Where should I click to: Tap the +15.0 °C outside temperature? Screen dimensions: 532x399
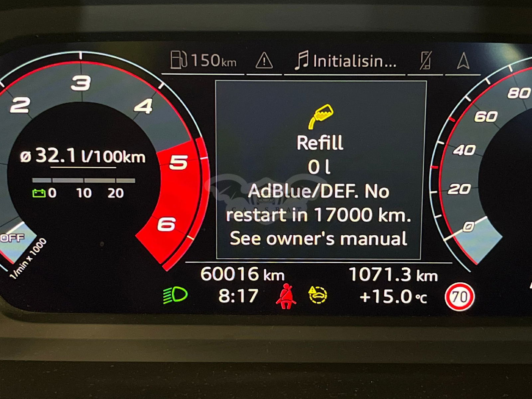tap(393, 297)
